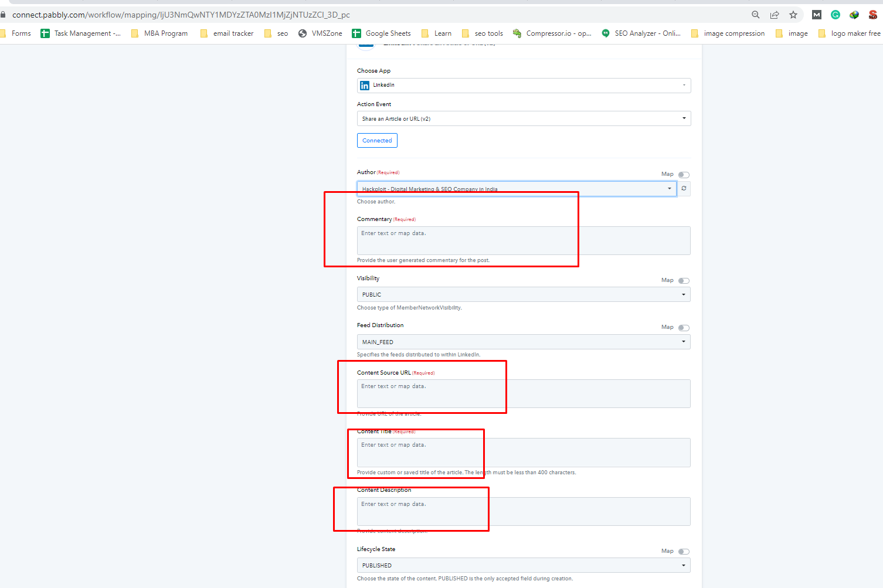Click the Content Description text field

524,511
